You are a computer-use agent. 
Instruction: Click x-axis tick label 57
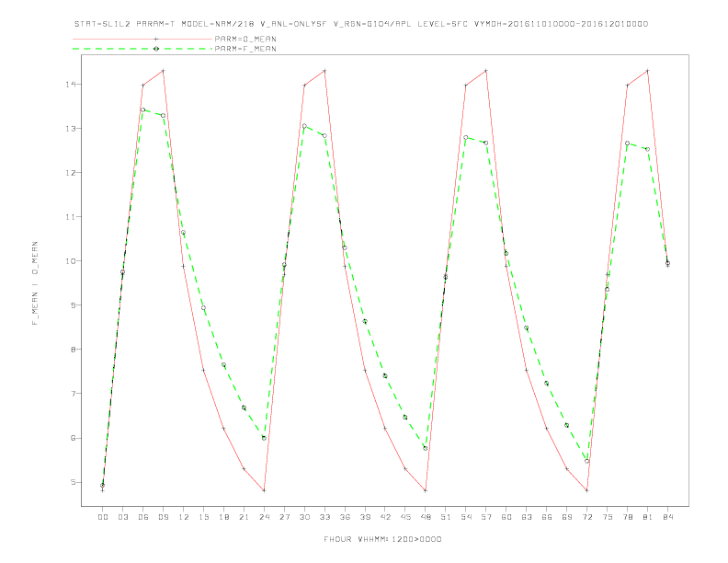click(486, 517)
